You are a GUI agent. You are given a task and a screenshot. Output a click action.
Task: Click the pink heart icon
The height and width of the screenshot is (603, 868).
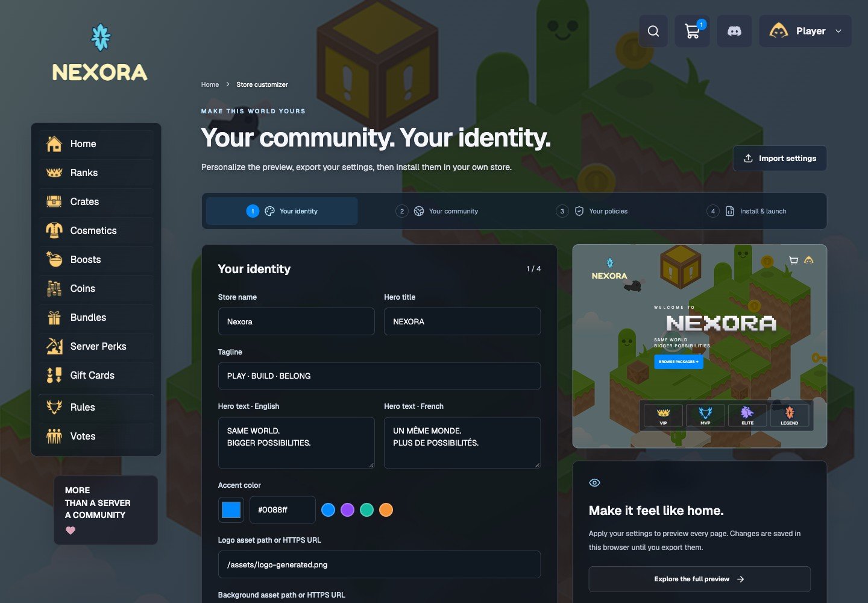pos(71,531)
